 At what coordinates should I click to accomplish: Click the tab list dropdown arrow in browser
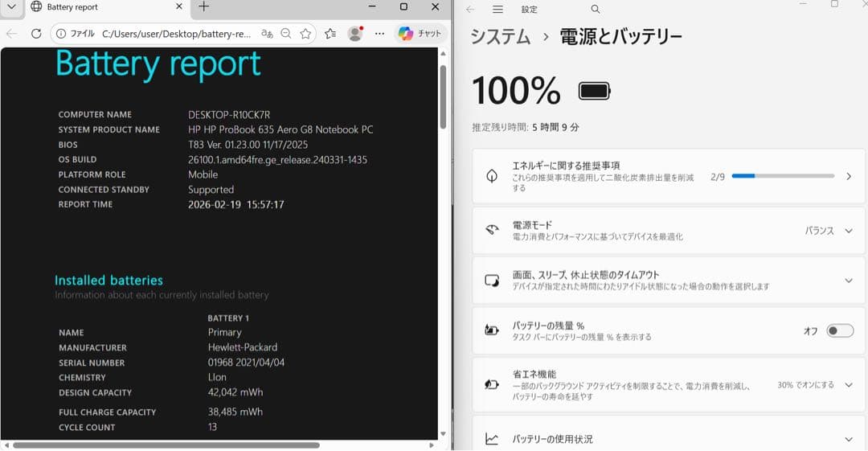[x=11, y=7]
